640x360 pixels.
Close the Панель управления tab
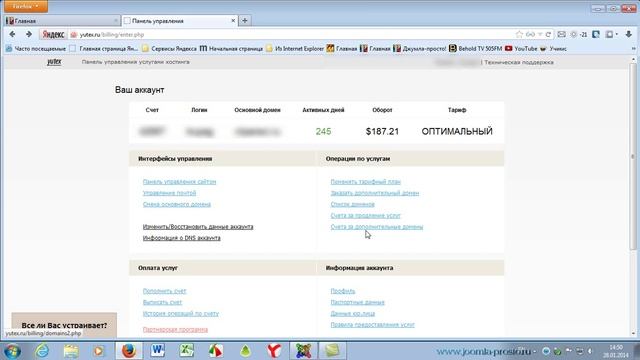click(233, 20)
